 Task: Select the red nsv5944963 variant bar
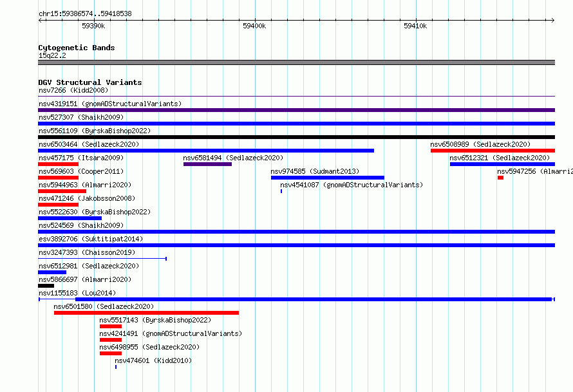click(62, 191)
